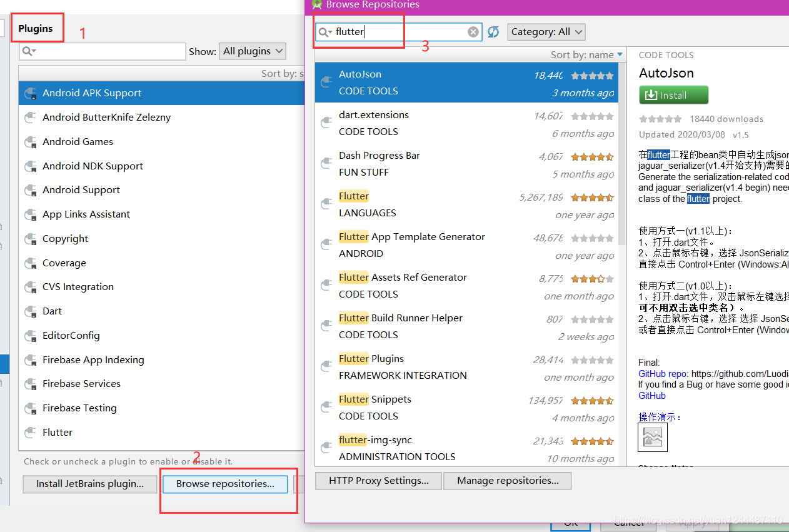789x532 pixels.
Task: Click plug icon beside Coverage plugin
Action: pos(31,263)
